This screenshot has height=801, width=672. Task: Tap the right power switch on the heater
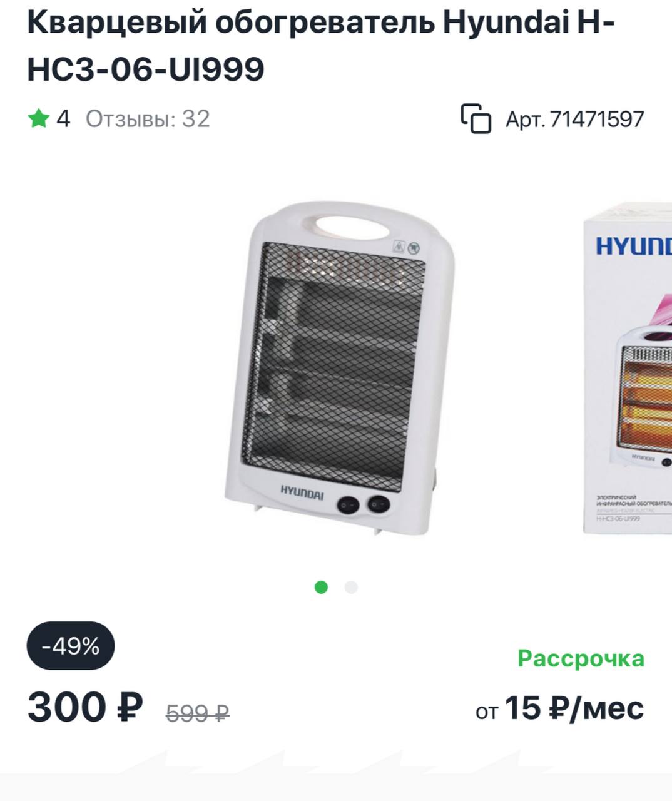tap(378, 504)
